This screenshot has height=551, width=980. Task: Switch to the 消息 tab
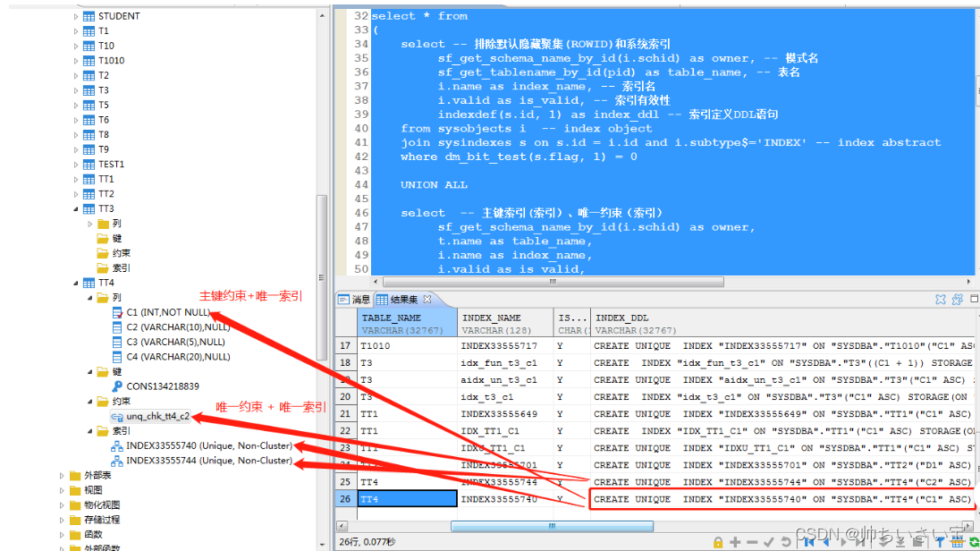coord(354,300)
